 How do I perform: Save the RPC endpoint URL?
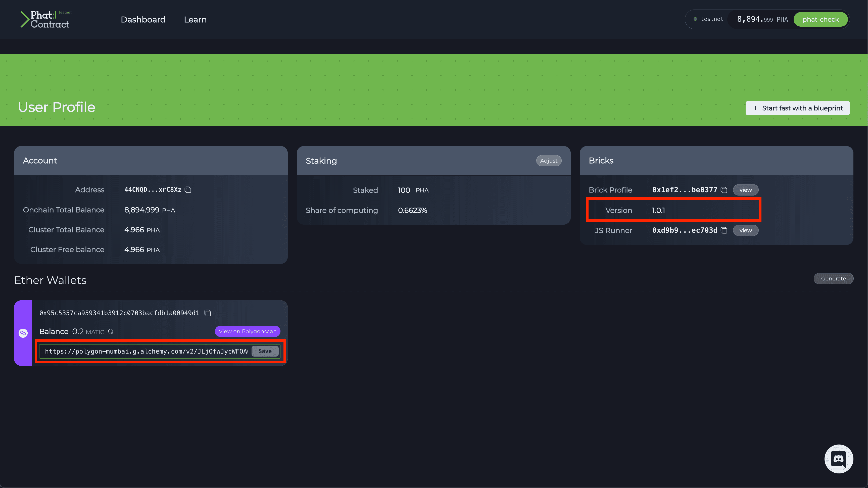[265, 351]
